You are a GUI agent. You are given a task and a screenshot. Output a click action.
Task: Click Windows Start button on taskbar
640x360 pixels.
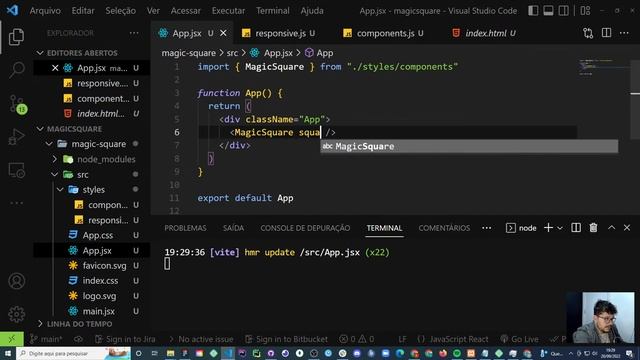7,353
